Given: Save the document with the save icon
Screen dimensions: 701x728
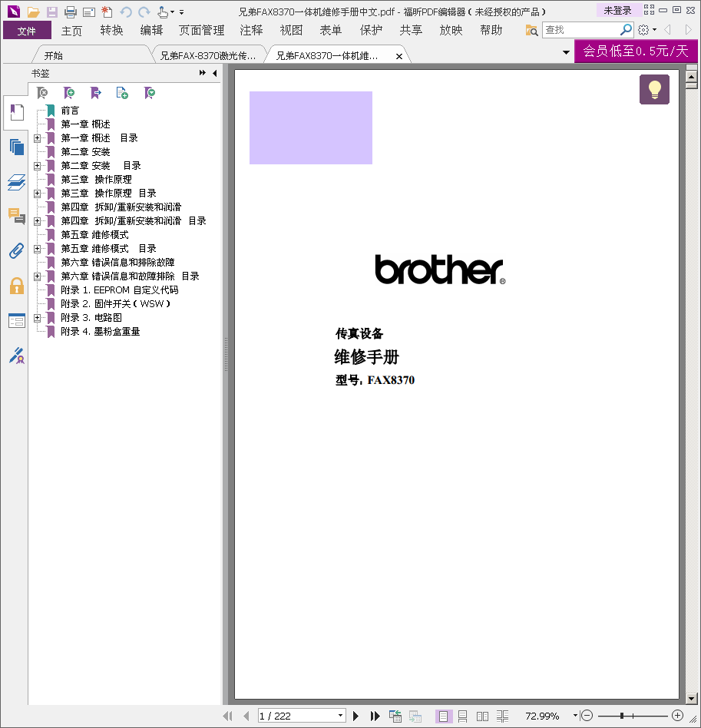Looking at the screenshot, I should click(51, 12).
